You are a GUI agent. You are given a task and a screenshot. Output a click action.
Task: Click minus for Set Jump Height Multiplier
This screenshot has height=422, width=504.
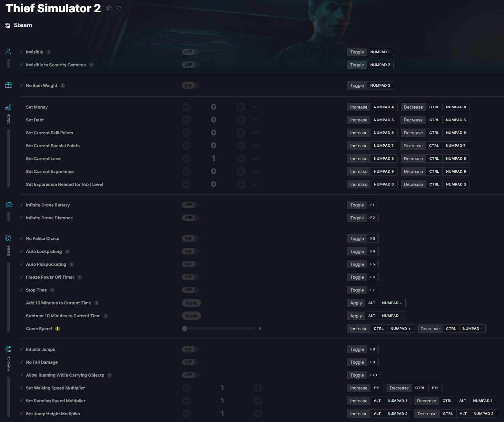(186, 414)
